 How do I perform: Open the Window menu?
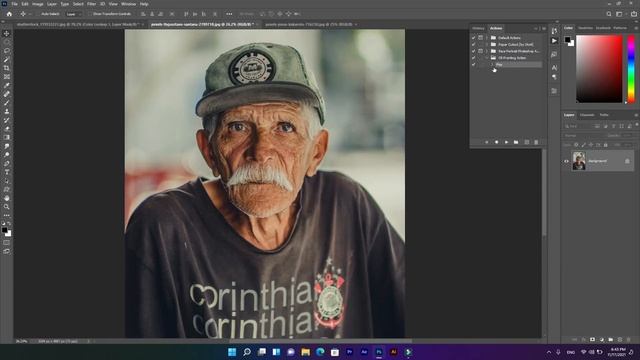click(x=129, y=4)
